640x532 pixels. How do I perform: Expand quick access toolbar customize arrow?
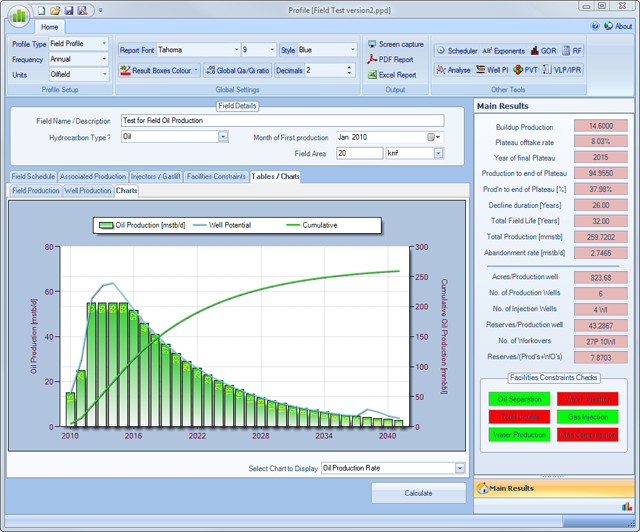pyautogui.click(x=100, y=11)
